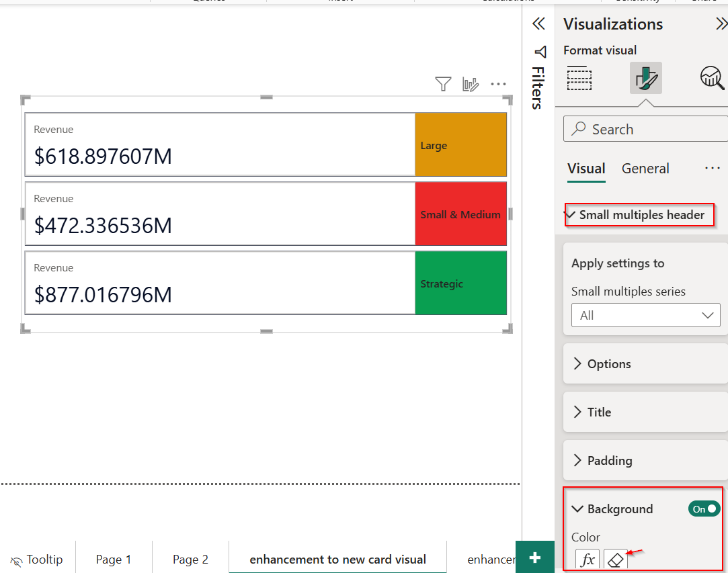Open the Small multiples series dropdown

(646, 316)
